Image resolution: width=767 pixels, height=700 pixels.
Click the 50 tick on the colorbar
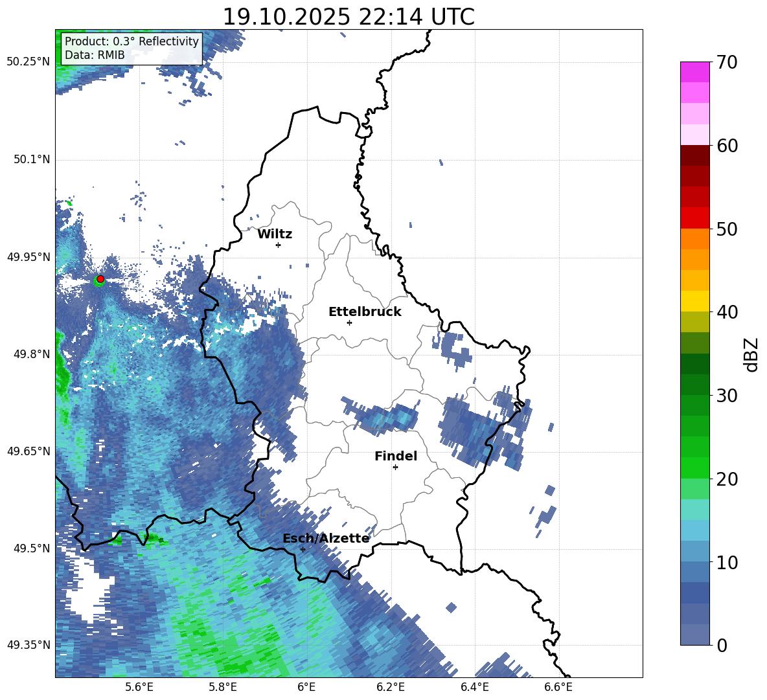[726, 229]
